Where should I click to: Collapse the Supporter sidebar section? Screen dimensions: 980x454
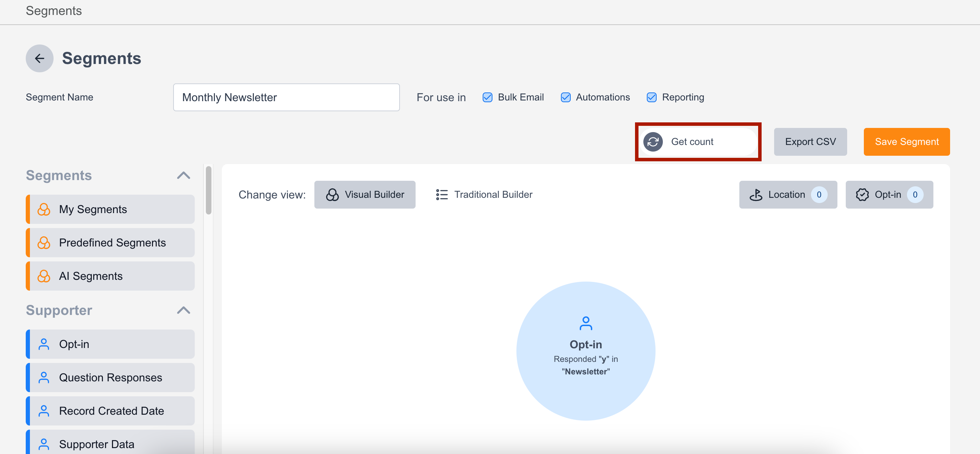(183, 310)
